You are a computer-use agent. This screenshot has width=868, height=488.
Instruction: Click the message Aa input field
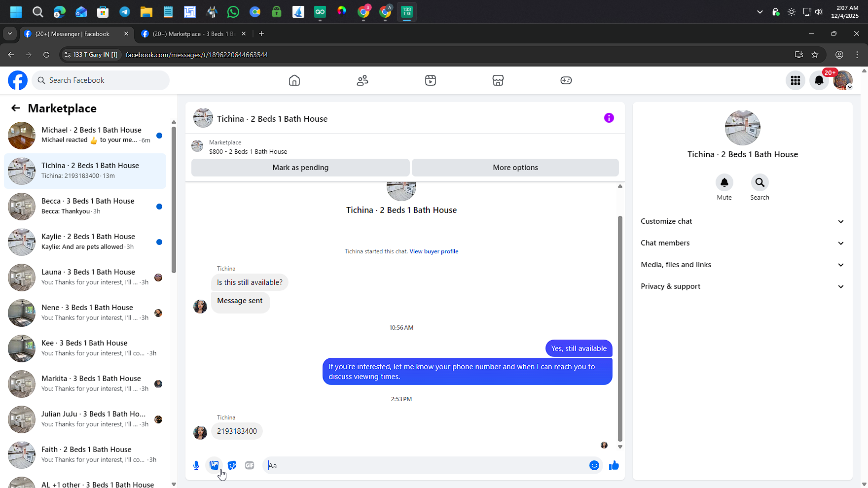426,465
